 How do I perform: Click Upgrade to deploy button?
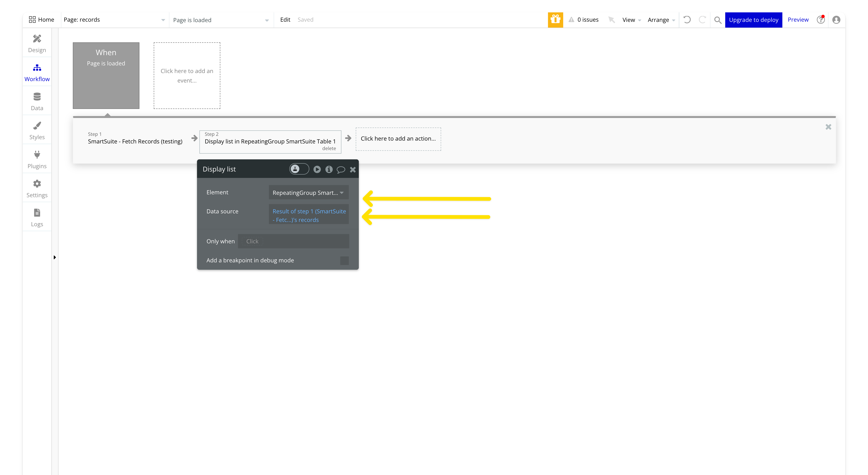(754, 20)
